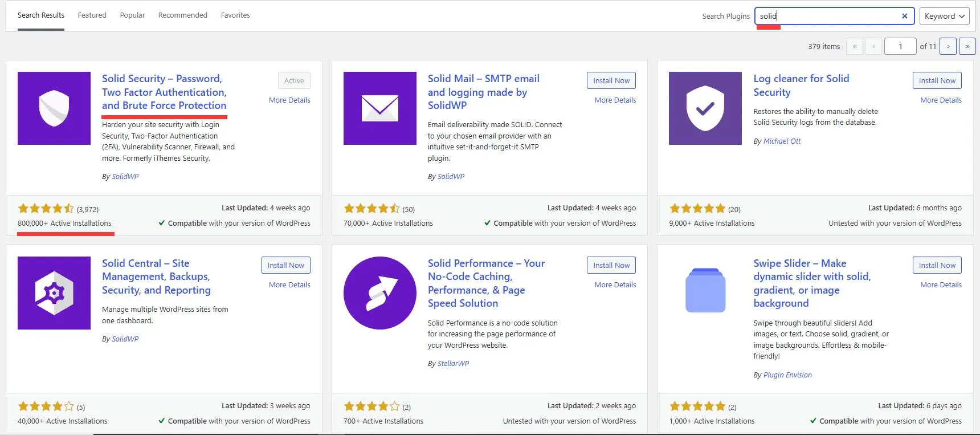Image resolution: width=980 pixels, height=435 pixels.
Task: Install the Solid Performance plugin
Action: click(x=611, y=265)
